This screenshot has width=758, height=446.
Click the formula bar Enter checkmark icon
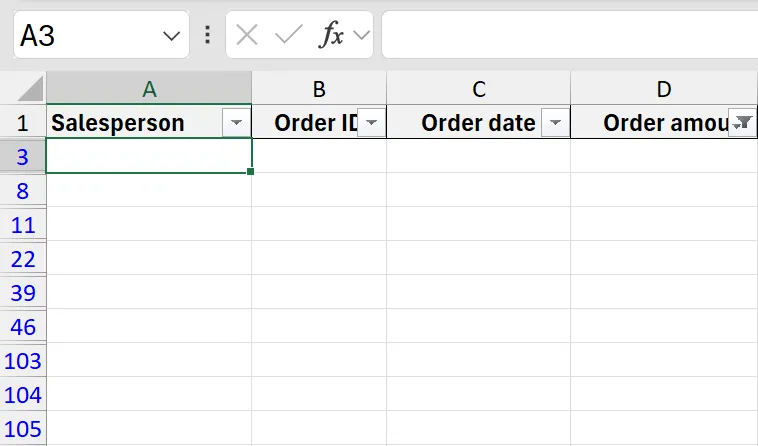[x=288, y=36]
